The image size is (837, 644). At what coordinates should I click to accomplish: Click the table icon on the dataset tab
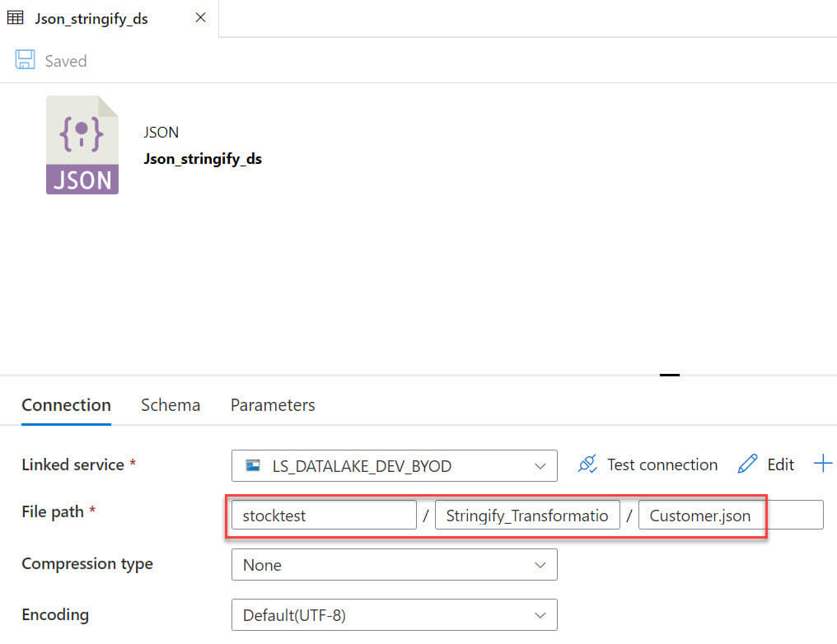16,17
